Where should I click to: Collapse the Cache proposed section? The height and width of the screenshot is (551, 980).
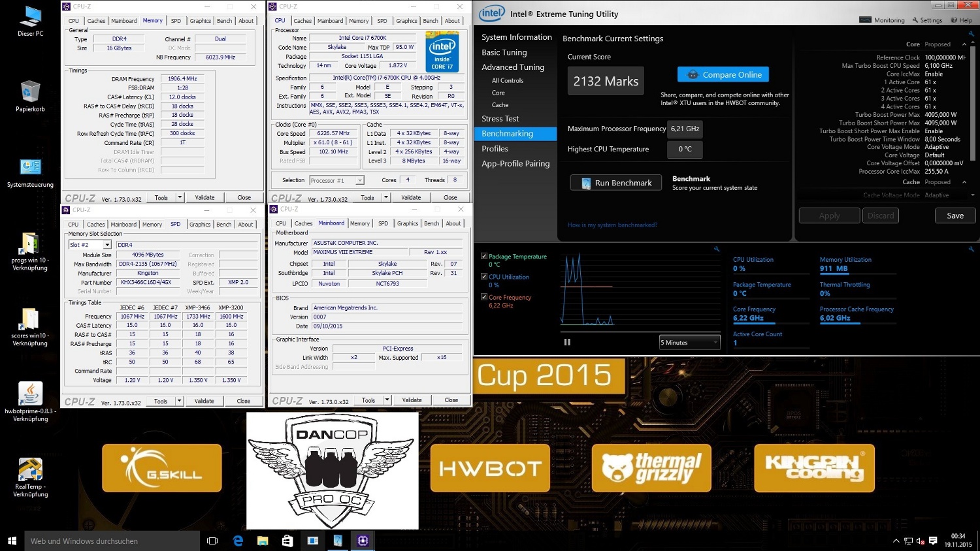pyautogui.click(x=964, y=182)
